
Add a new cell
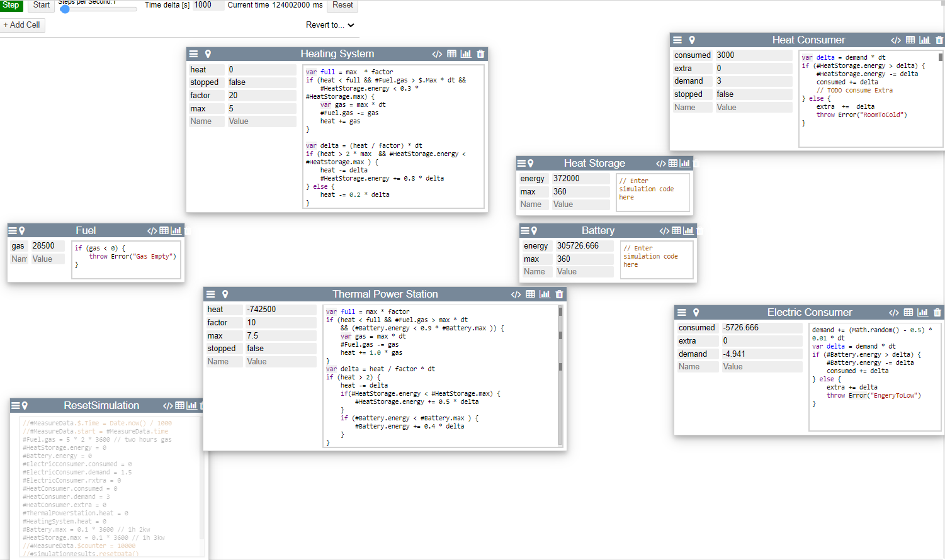point(22,25)
